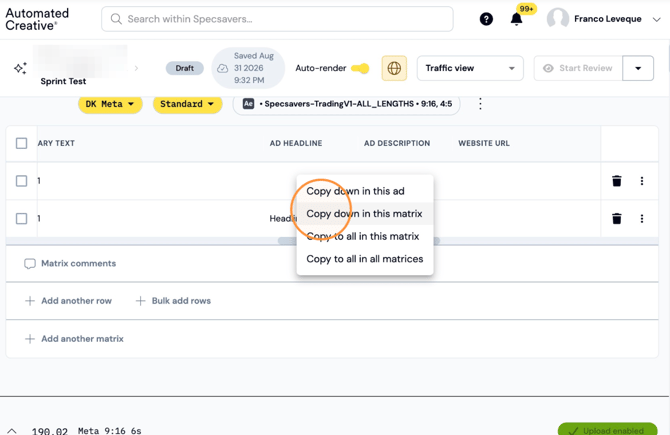Click the sparkle icon beside Sprint Test
This screenshot has width=670, height=435.
[x=20, y=68]
